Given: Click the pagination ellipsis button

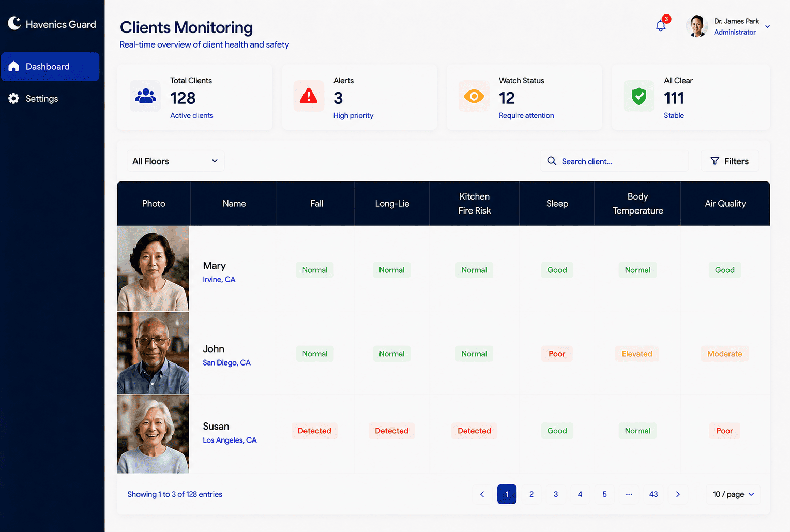Looking at the screenshot, I should pos(629,494).
